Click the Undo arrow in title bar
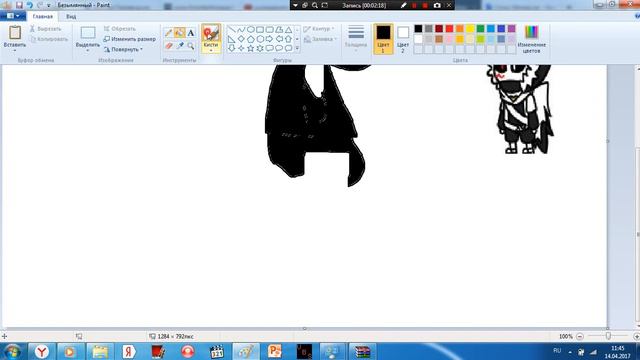Viewport: 640px width, 360px height. click(29, 5)
